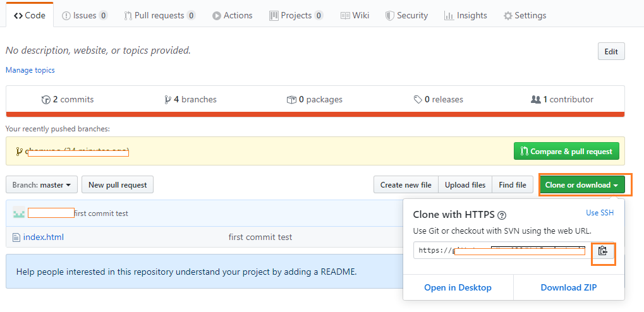Go to the Actions tab
The image size is (644, 312).
[x=232, y=16]
